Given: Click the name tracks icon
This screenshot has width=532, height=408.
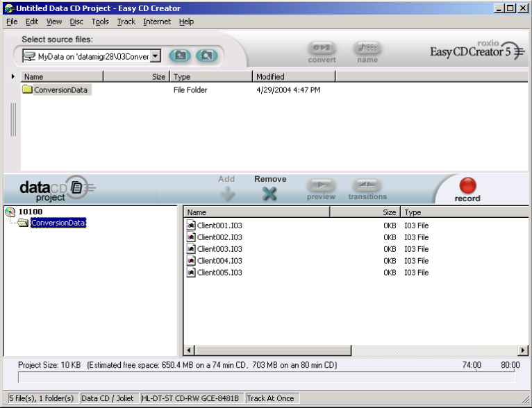Looking at the screenshot, I should (367, 48).
